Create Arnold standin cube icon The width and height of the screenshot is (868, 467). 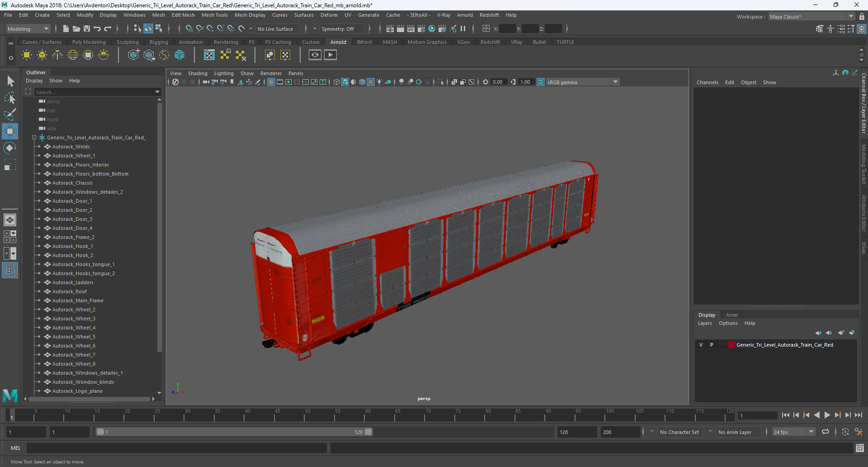click(x=134, y=55)
